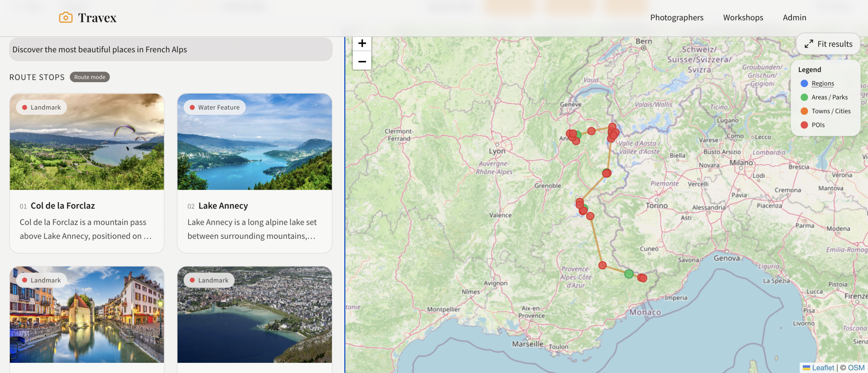Open the aerial lake town photo
Screen dimensions: 868x373
[254, 315]
